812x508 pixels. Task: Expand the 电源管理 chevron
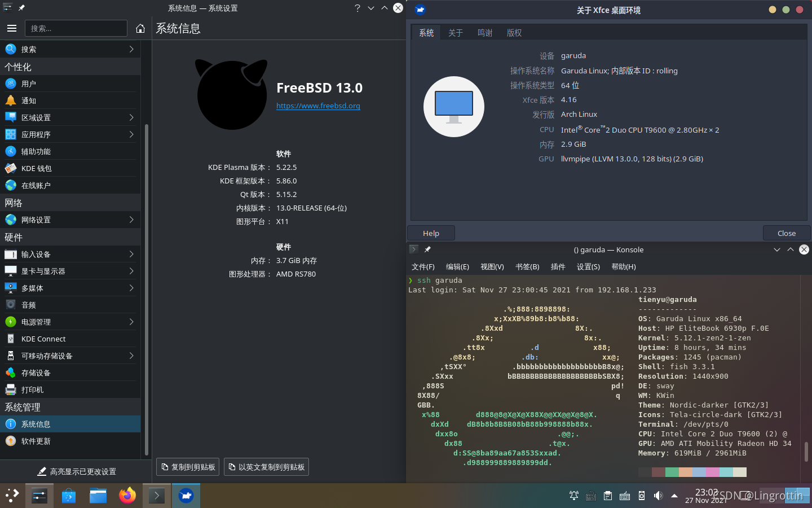(x=131, y=322)
